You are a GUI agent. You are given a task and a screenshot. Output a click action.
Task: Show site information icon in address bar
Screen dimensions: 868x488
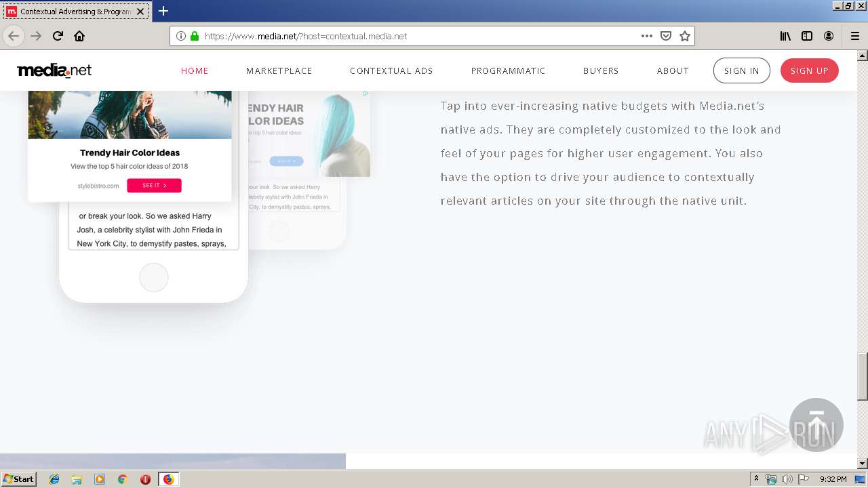181,36
